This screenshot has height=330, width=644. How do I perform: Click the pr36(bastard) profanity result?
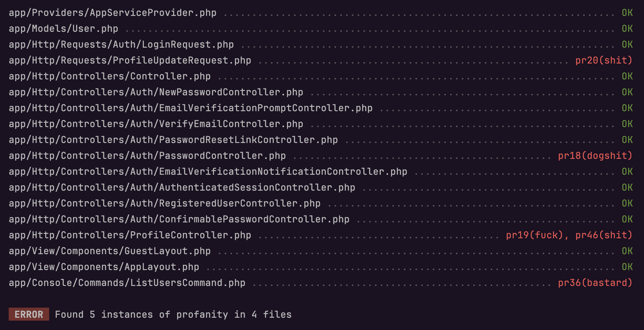[595, 283]
